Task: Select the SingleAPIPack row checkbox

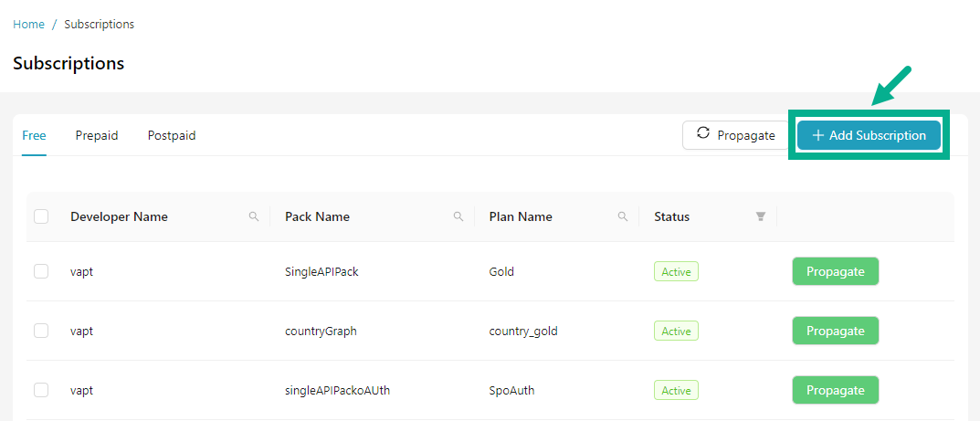Action: coord(41,271)
